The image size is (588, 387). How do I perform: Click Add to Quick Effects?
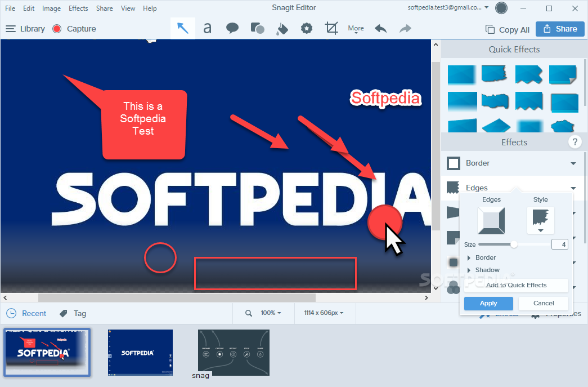[x=516, y=285]
